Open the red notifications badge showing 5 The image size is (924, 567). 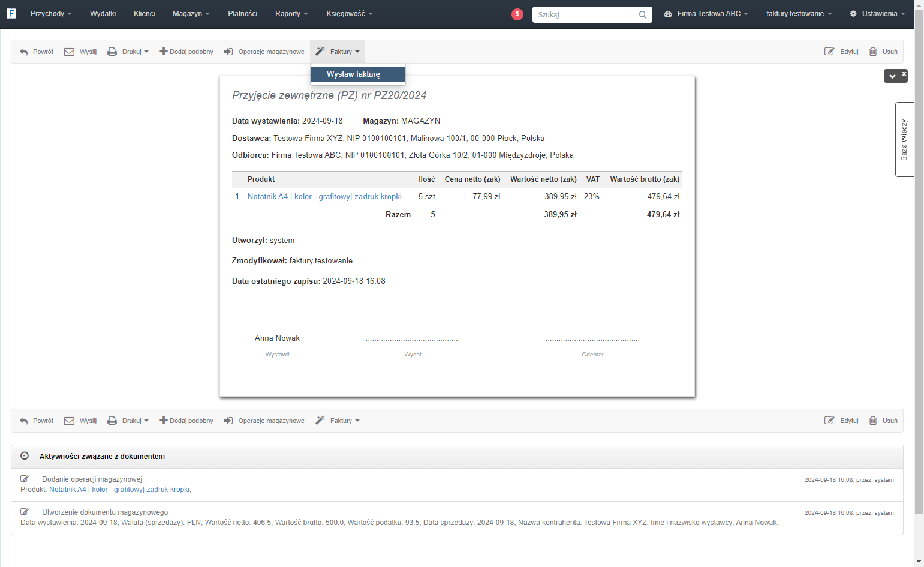[517, 14]
